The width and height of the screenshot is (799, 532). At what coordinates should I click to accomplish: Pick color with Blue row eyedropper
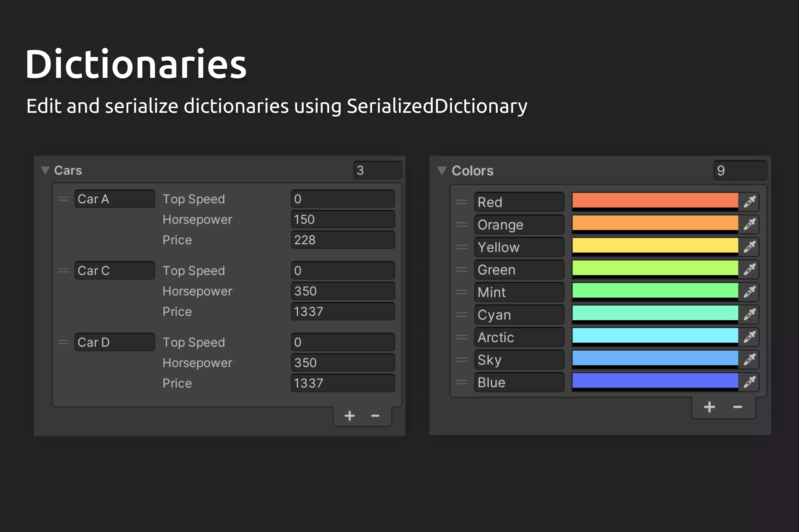click(750, 382)
